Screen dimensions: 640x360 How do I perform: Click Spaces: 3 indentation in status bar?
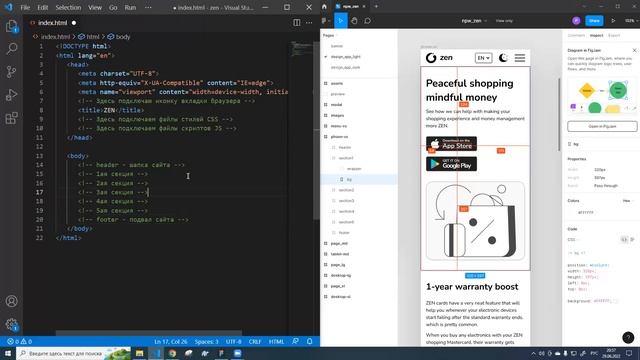pos(207,341)
